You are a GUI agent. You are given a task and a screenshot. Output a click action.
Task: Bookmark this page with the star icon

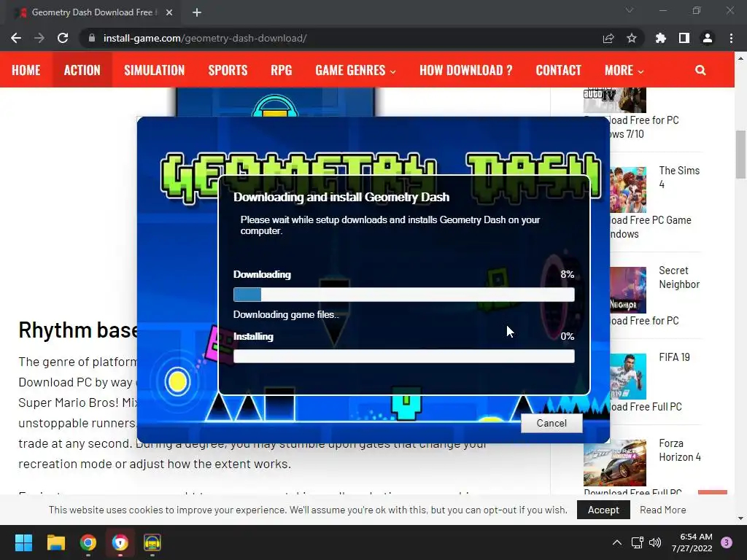tap(632, 38)
